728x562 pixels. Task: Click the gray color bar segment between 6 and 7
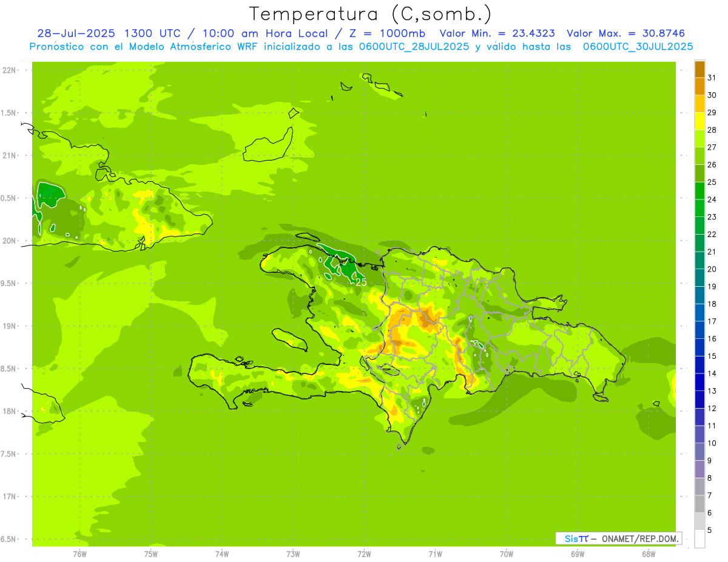point(699,504)
